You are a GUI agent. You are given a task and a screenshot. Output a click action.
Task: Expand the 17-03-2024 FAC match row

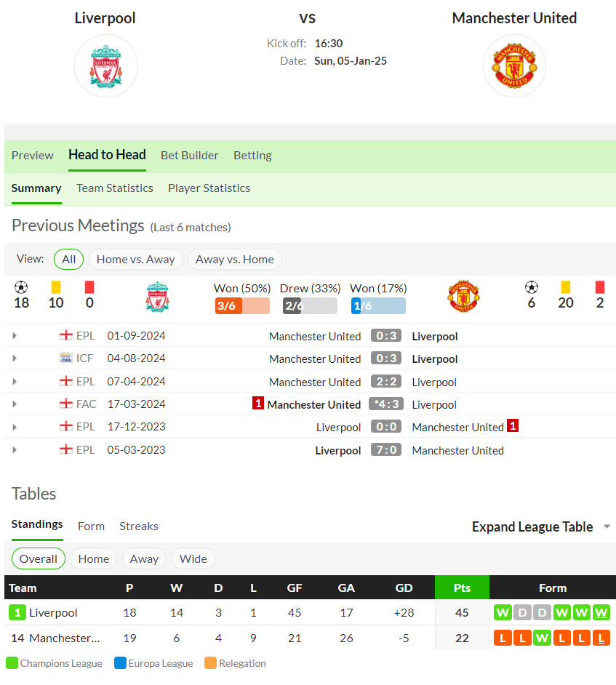tap(15, 404)
